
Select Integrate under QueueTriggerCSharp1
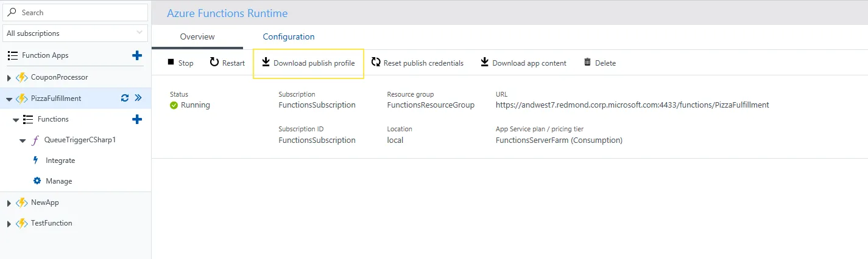coord(60,161)
